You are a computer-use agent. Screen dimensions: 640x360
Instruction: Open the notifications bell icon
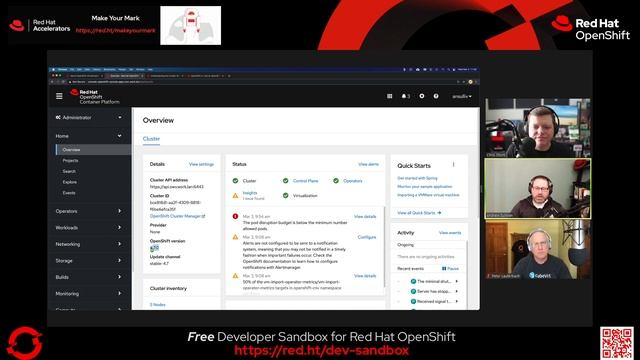(x=405, y=96)
